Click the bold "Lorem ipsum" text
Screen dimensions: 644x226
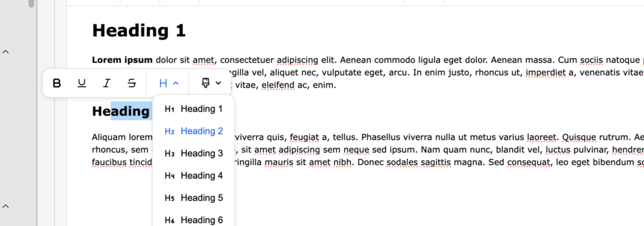click(x=122, y=59)
